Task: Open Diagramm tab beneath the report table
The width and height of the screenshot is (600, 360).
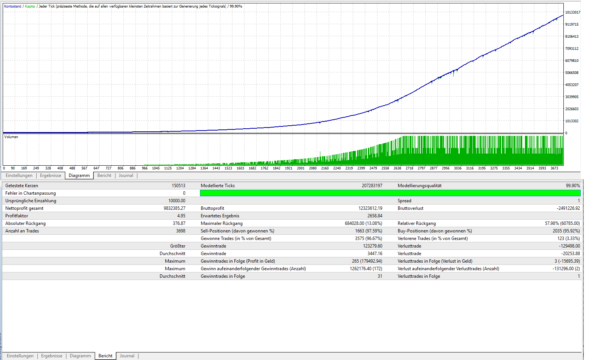Action: pyautogui.click(x=80, y=356)
